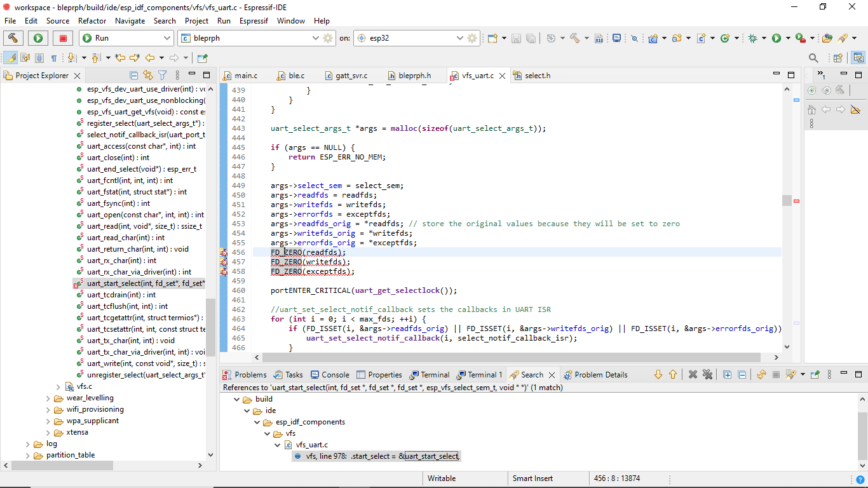Show Previous Match up arrow in Search
Screen dimensions: 868x488
click(x=673, y=374)
